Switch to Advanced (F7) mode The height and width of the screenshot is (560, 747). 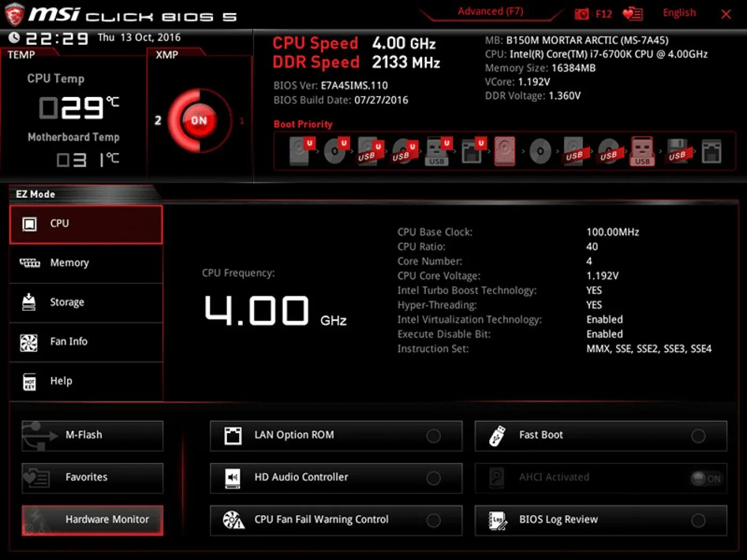pos(490,12)
